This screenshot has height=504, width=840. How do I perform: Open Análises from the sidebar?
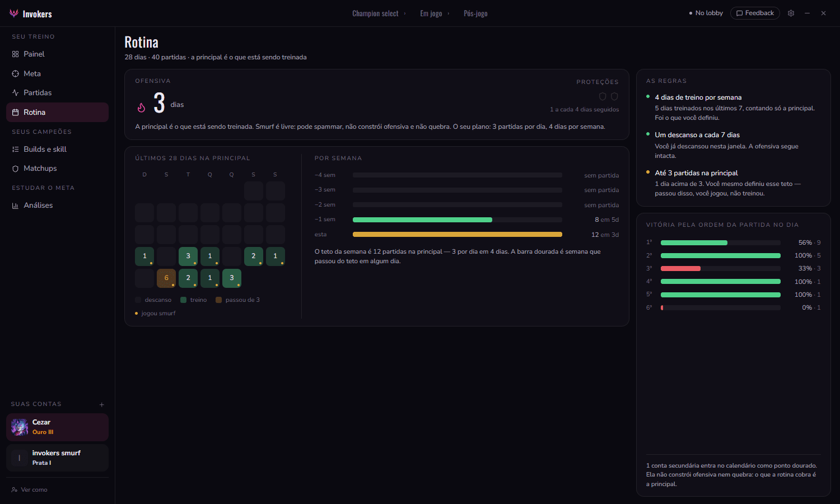(x=57, y=205)
